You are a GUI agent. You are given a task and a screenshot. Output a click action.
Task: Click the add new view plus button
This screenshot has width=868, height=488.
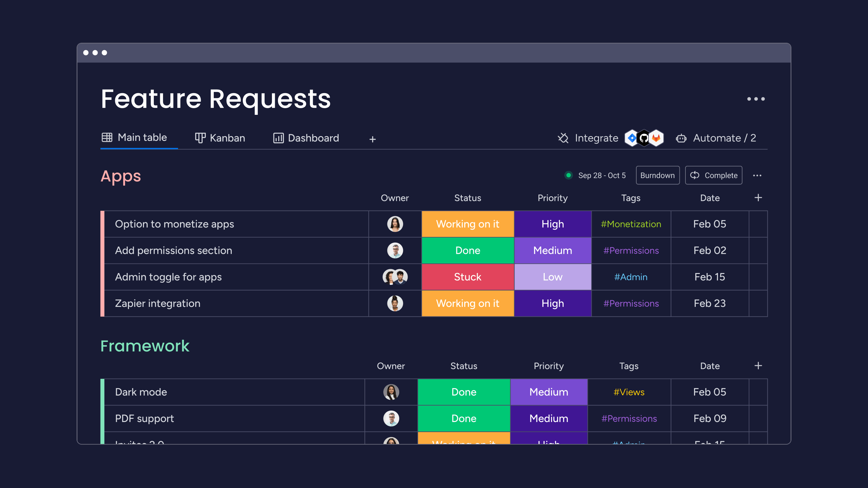[x=373, y=138]
